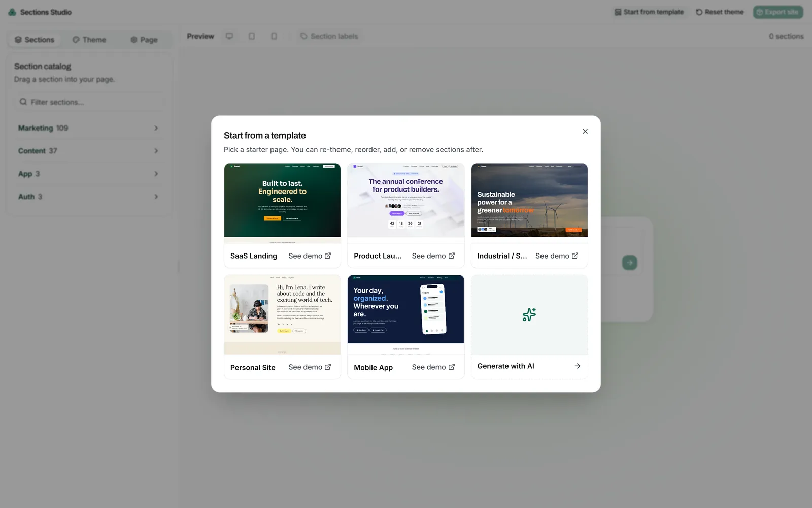Click the Section catalog heading
812x508 pixels.
[43, 66]
